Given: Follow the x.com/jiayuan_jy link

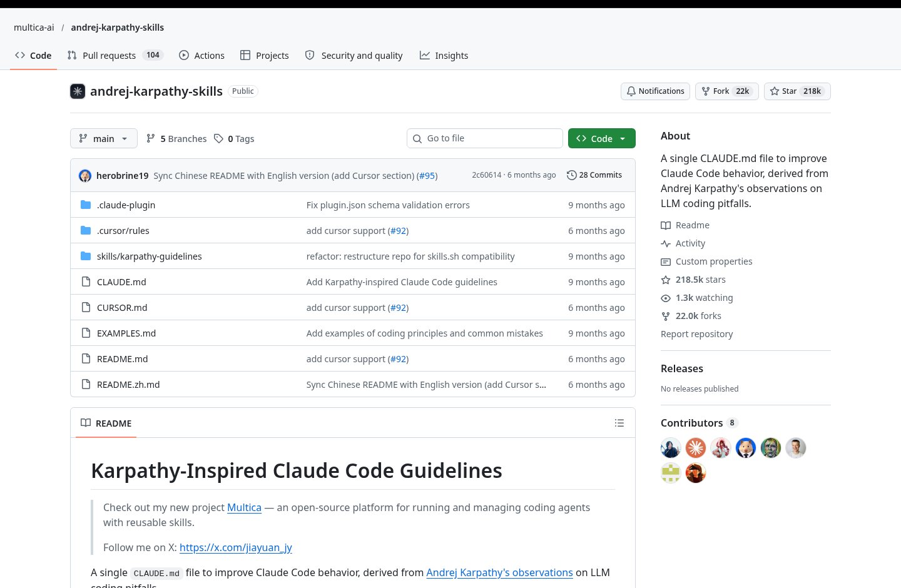Looking at the screenshot, I should coord(236,547).
